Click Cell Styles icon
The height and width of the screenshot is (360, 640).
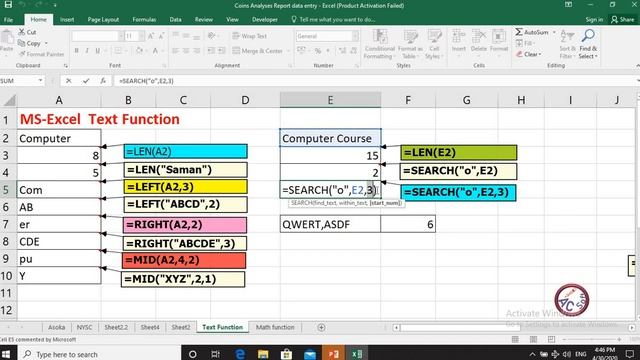pyautogui.click(x=435, y=37)
